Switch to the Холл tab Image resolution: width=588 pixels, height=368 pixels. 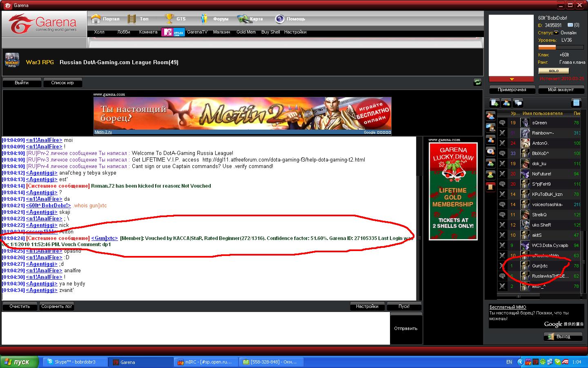click(99, 32)
